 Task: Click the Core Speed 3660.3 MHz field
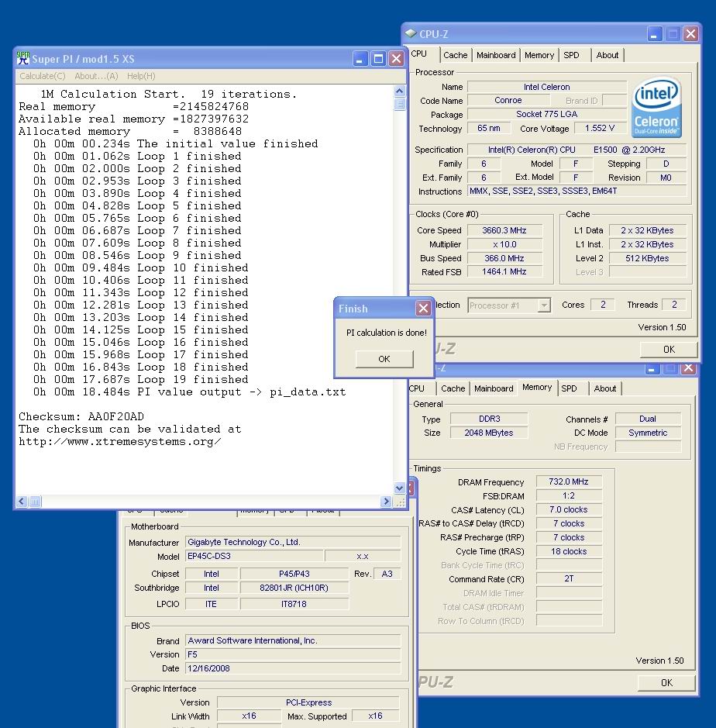[x=504, y=230]
